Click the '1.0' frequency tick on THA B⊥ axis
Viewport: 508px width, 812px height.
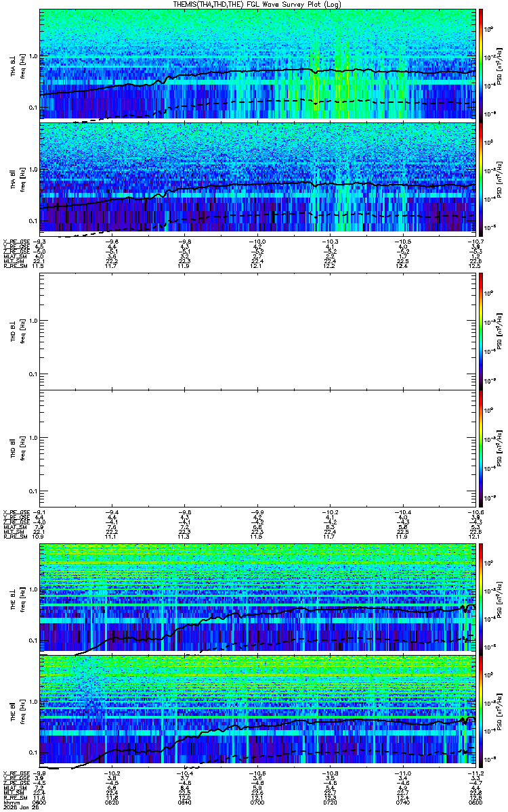(33, 56)
